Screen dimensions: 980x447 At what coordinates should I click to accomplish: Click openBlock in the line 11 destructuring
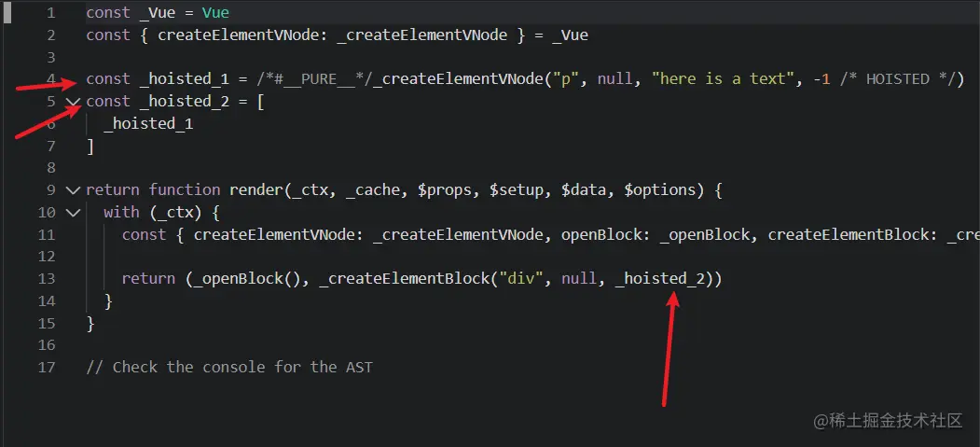coord(601,234)
